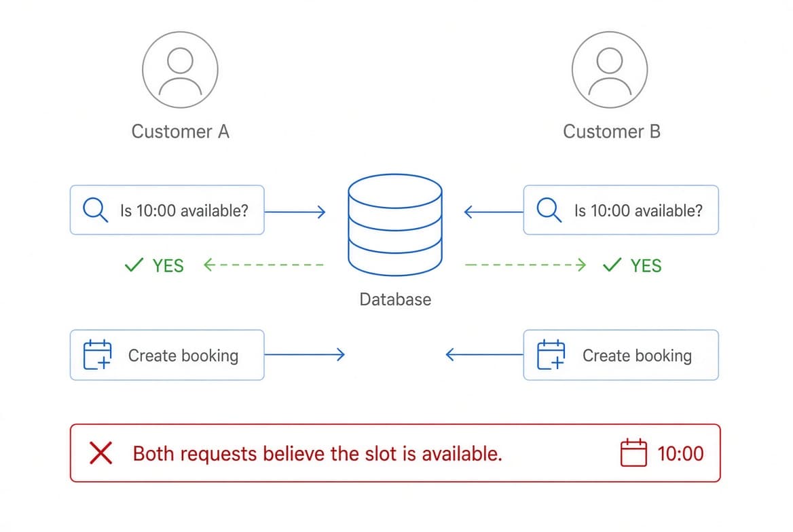793x532 pixels.
Task: Click the green checkmark next to right YES
Action: (x=612, y=265)
